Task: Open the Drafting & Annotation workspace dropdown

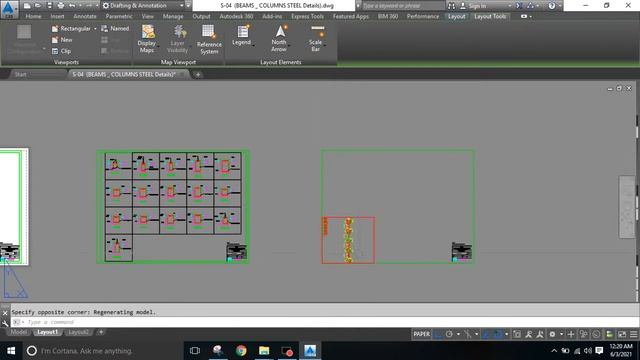Action: (142, 6)
